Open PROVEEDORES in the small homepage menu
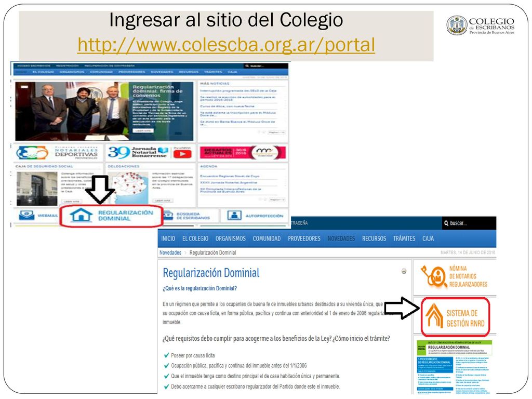Viewport: 532px width, 399px height. [x=131, y=72]
